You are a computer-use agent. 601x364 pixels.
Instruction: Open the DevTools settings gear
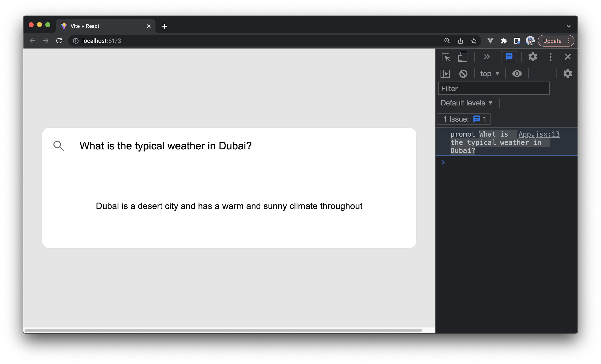(x=533, y=57)
